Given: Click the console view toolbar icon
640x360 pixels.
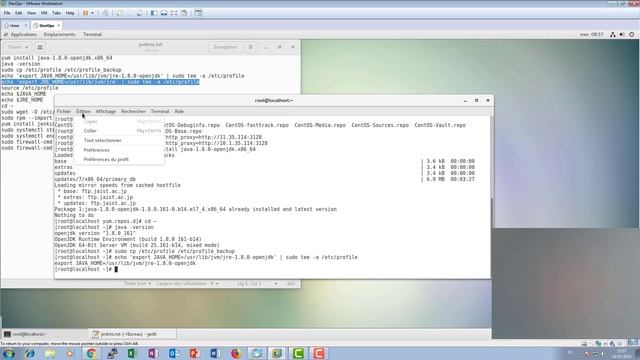Looking at the screenshot, I should (198, 13).
